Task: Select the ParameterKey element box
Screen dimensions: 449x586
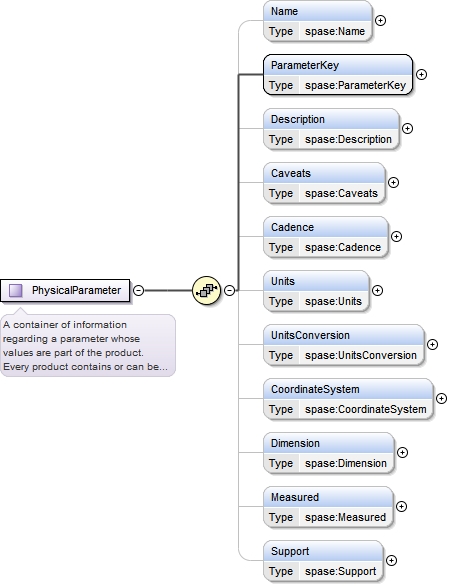Action: [338, 75]
